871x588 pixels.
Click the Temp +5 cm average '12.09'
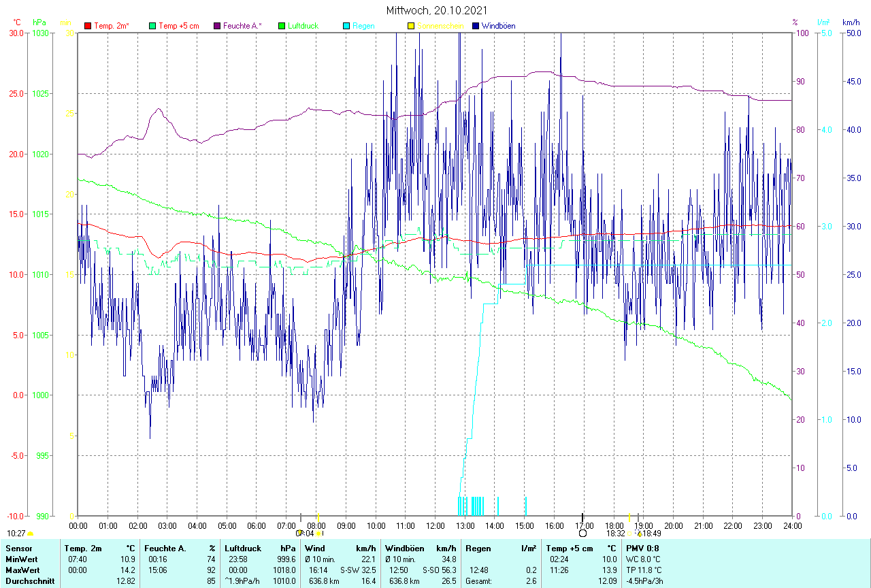607,581
